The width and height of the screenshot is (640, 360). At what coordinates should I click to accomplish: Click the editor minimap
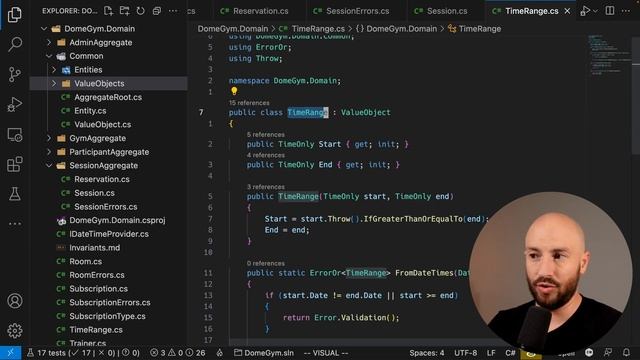(609, 55)
